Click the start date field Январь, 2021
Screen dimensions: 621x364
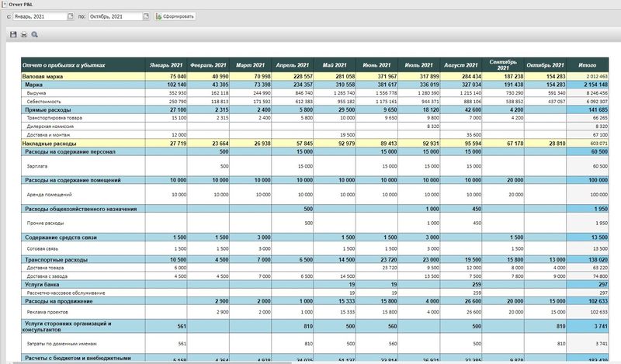pyautogui.click(x=40, y=16)
